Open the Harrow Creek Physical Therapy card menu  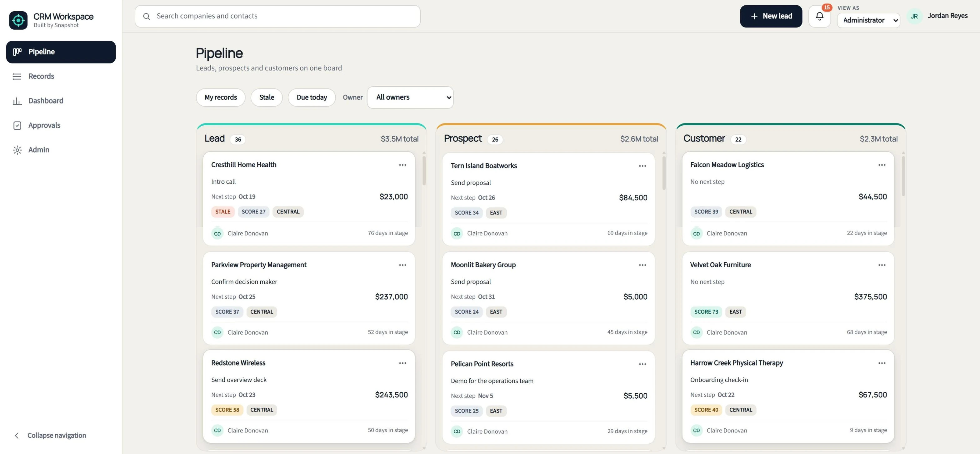(882, 363)
